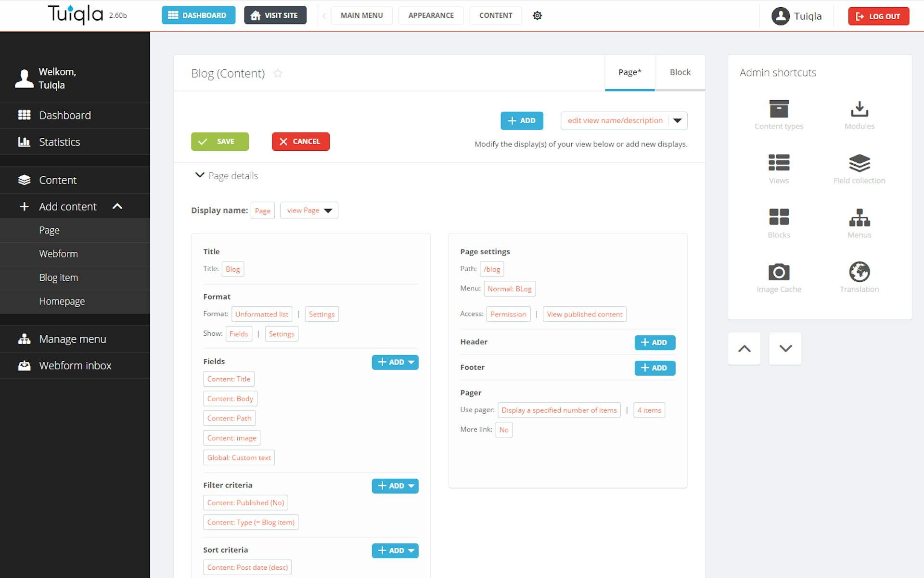
Task: Click the left arrow before MAIN MENU
Action: tap(324, 16)
